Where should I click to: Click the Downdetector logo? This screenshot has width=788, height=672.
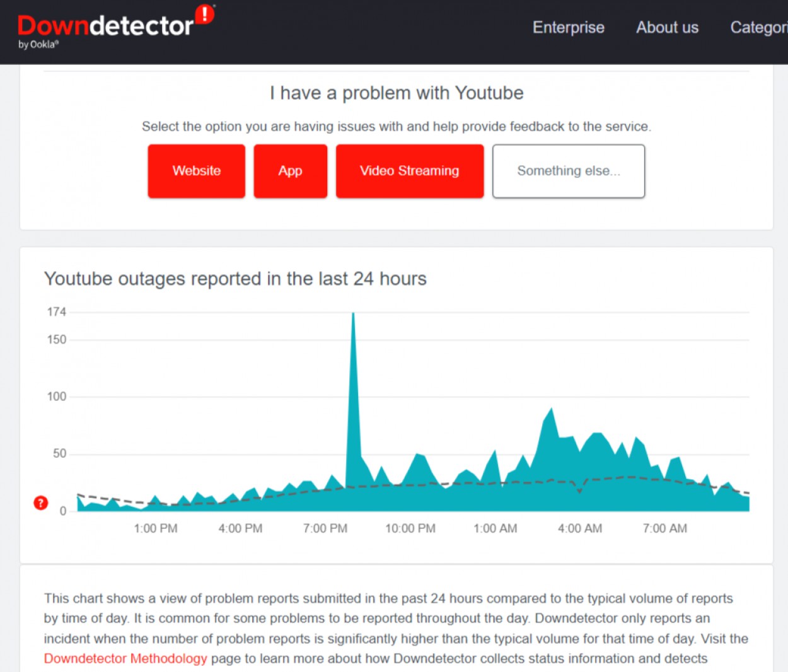(x=105, y=26)
